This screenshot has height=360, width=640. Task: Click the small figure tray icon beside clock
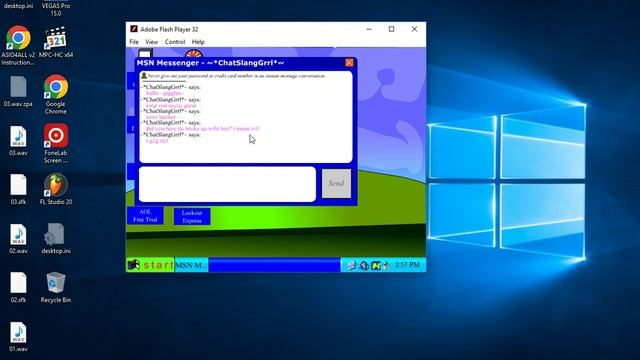[387, 265]
